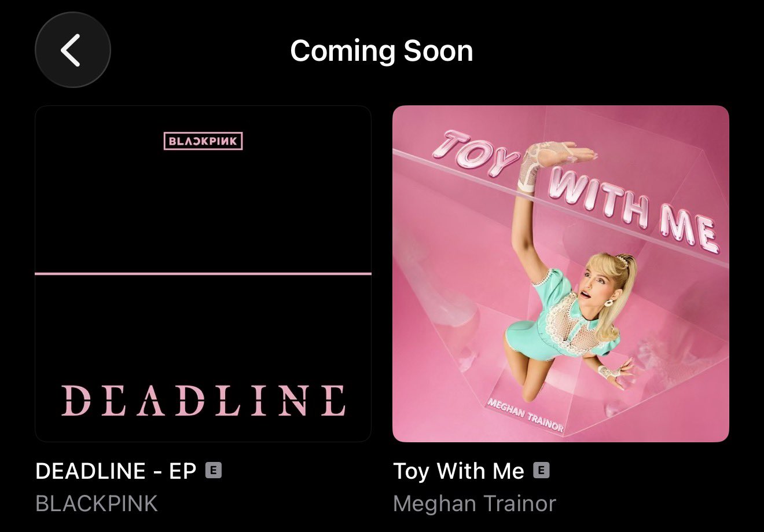Click the MEGHAN TRAINOR text printed on cover

click(526, 414)
